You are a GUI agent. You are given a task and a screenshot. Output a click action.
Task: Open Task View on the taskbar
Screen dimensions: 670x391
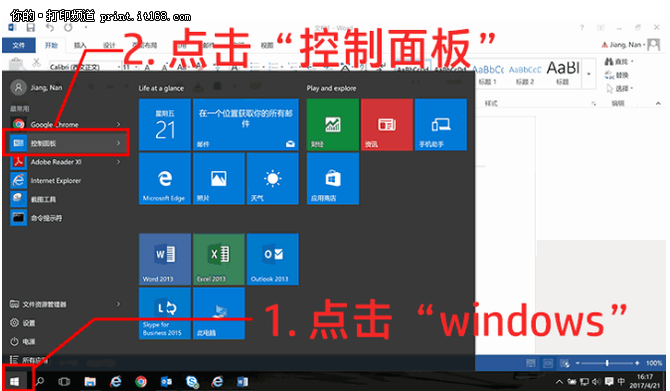64,381
